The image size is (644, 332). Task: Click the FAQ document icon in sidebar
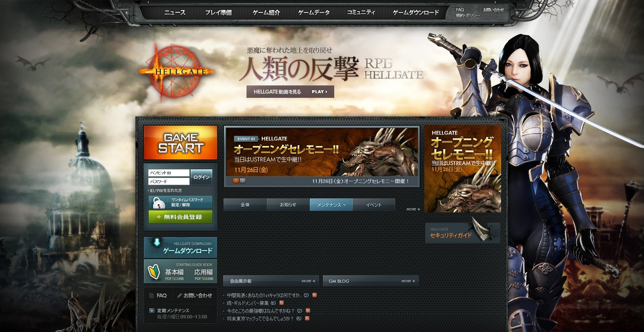(x=151, y=296)
